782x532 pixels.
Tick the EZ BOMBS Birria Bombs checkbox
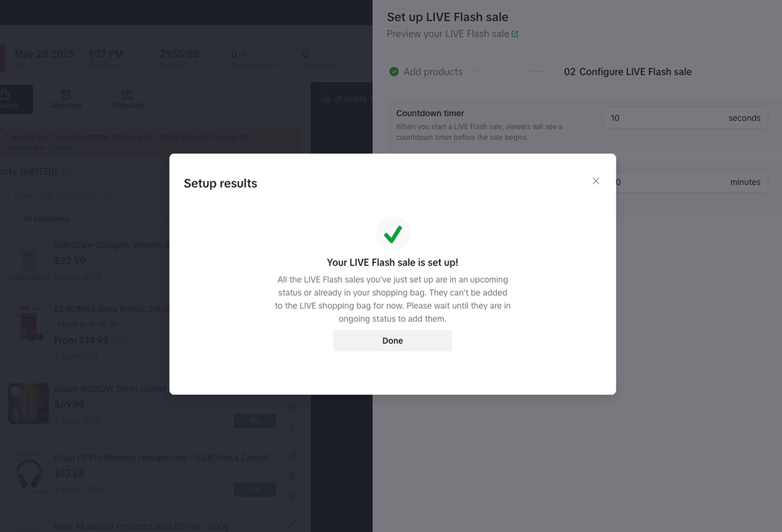tap(15, 311)
